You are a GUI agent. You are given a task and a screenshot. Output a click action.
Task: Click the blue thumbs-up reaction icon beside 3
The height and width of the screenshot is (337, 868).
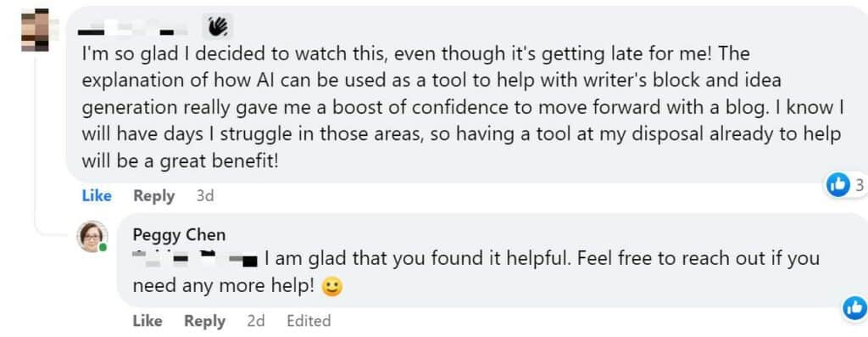(x=838, y=185)
